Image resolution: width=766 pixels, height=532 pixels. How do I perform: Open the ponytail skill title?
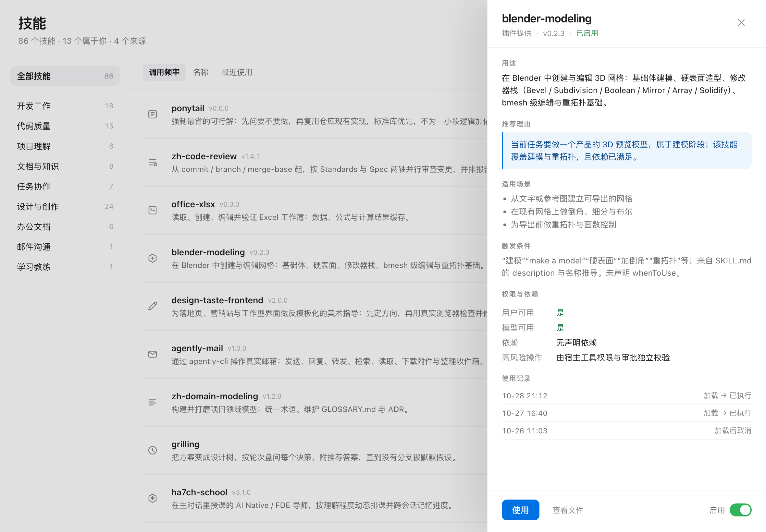point(188,108)
